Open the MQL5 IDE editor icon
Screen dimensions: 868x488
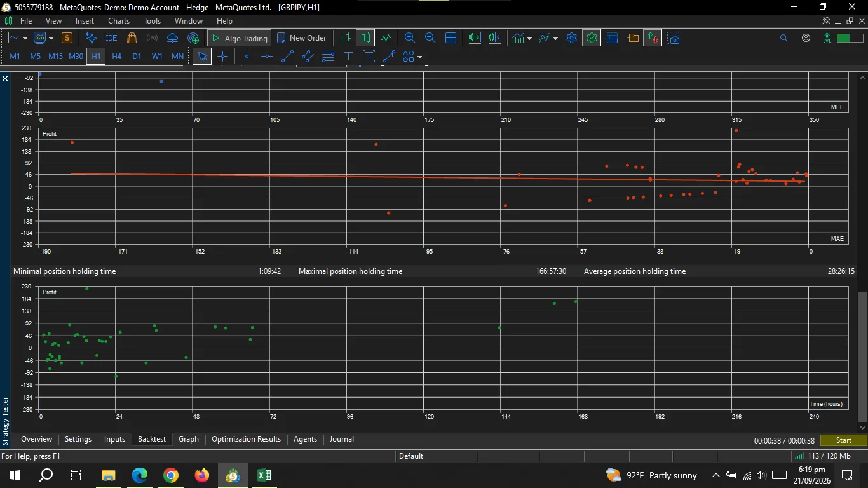point(111,38)
